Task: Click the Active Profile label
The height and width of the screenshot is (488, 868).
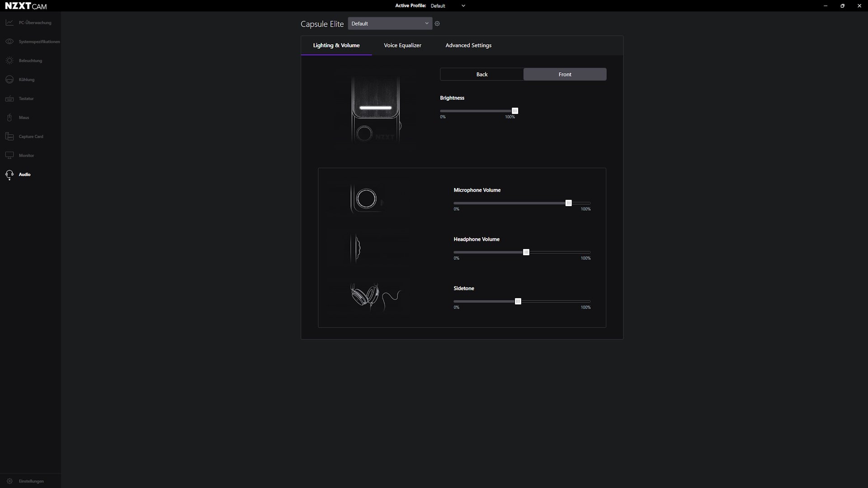Action: (x=410, y=6)
